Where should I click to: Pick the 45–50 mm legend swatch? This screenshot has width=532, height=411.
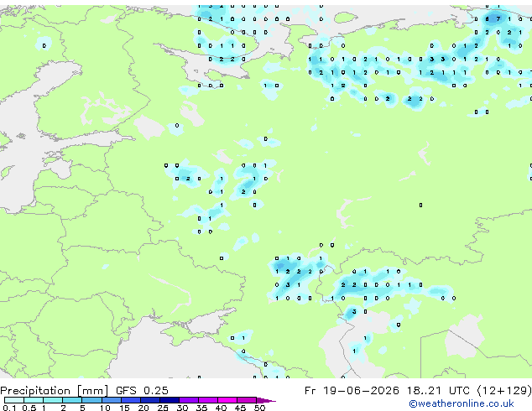point(247,400)
